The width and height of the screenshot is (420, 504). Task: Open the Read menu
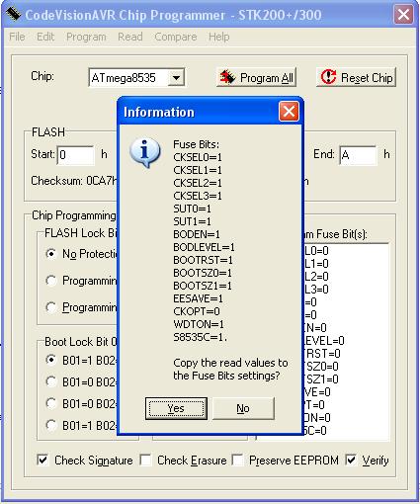(x=130, y=37)
